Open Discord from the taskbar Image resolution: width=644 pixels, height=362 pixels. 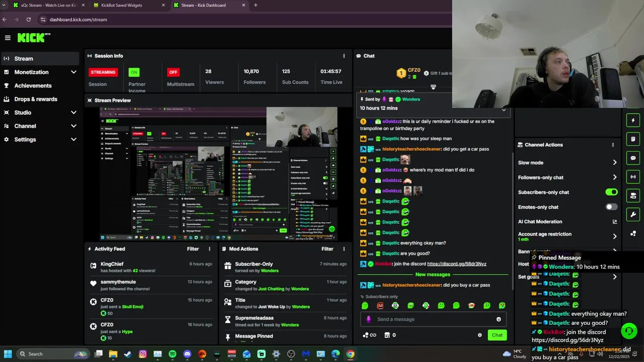(187, 354)
